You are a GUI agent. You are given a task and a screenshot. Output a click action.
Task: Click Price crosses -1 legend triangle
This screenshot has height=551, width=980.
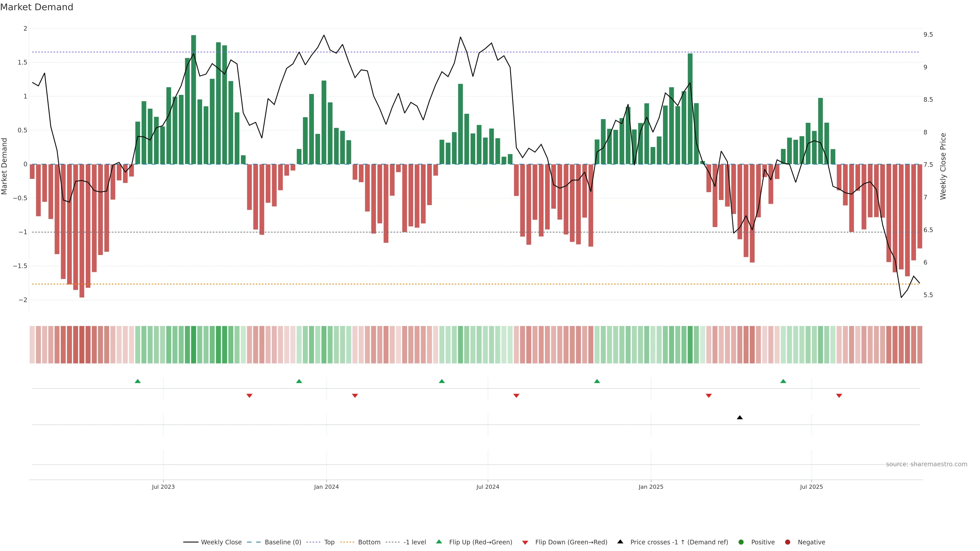(x=620, y=542)
